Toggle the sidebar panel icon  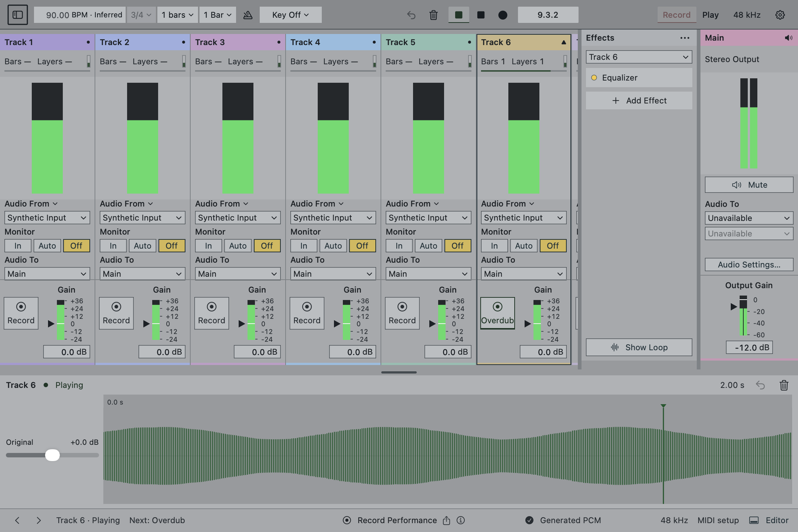pyautogui.click(x=18, y=15)
